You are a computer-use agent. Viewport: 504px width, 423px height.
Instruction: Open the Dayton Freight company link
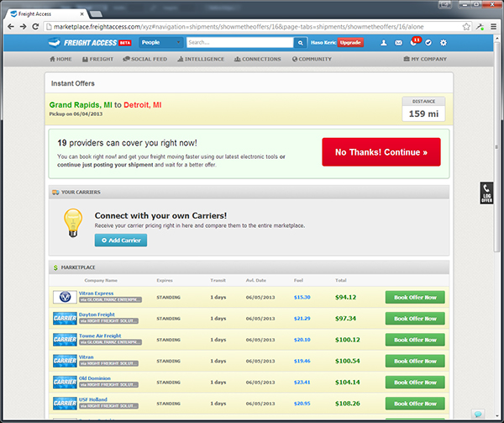[97, 315]
